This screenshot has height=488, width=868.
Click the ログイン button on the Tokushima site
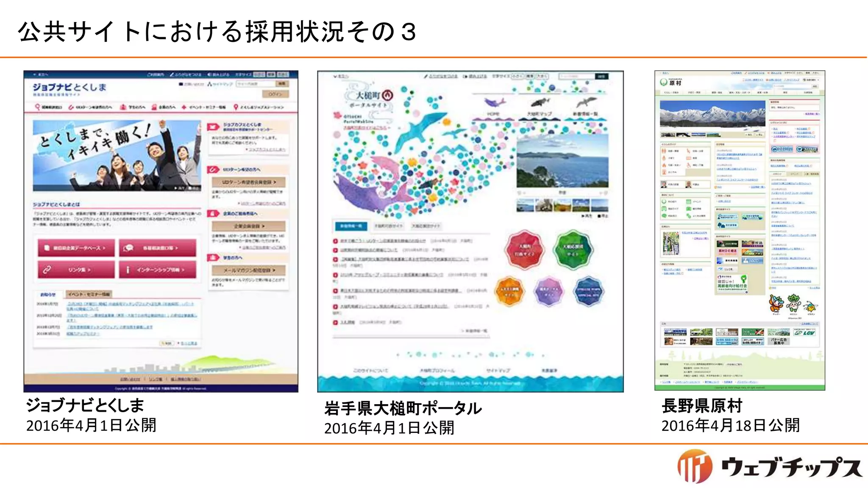coord(275,94)
